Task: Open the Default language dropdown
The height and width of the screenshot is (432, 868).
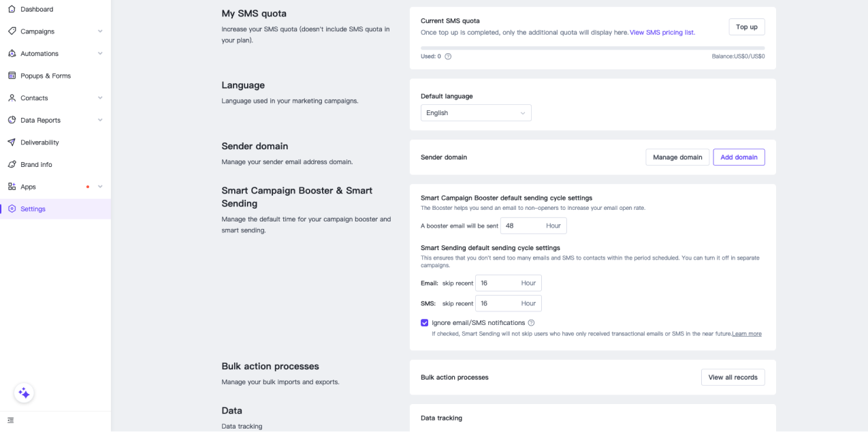Action: tap(476, 113)
